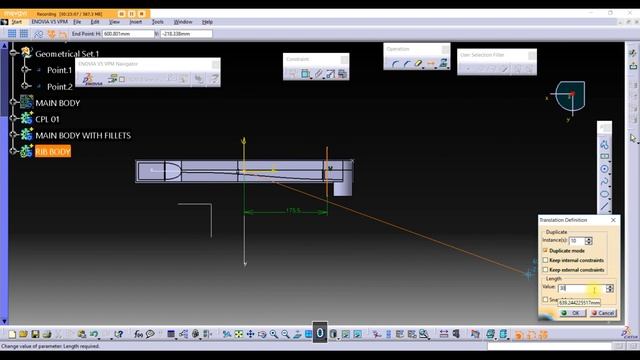This screenshot has height=360, width=640.
Task: Open the Window menu
Action: (183, 22)
